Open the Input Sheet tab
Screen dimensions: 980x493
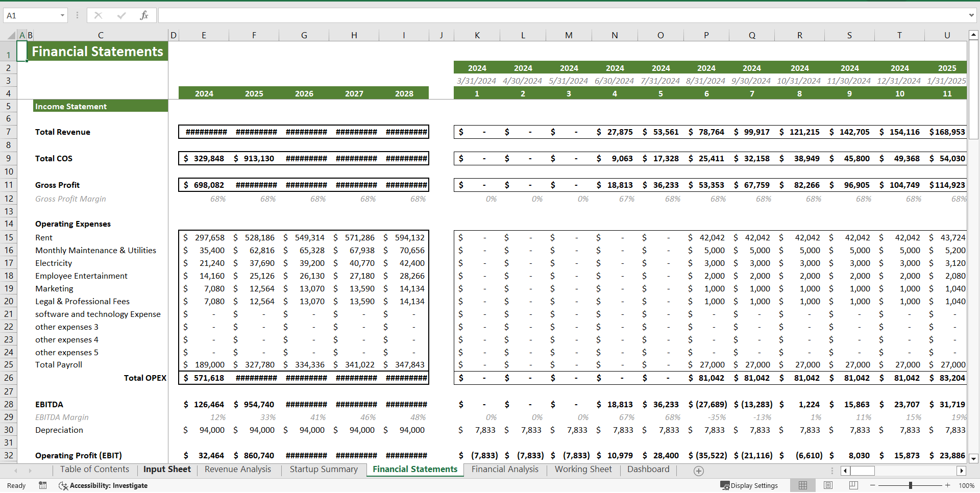pos(167,470)
